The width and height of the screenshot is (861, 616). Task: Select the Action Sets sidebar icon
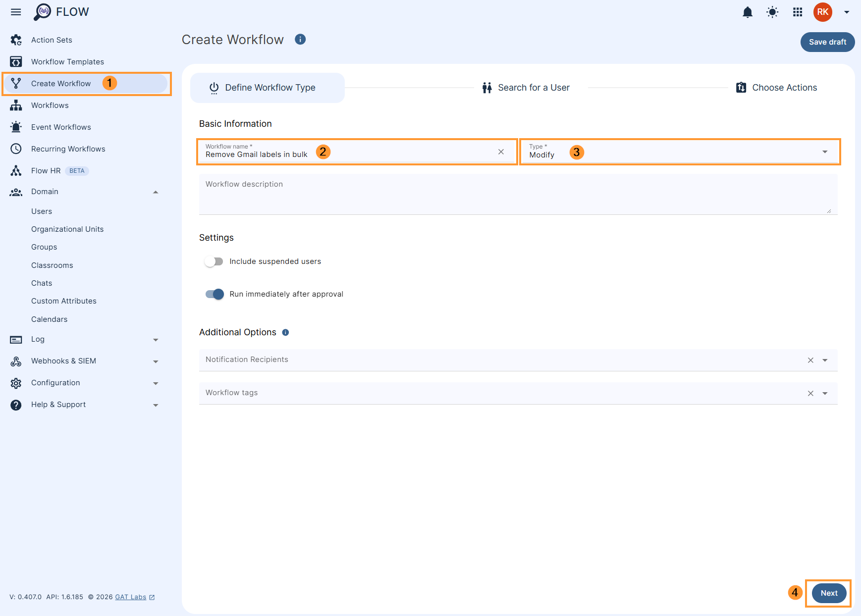pyautogui.click(x=16, y=40)
